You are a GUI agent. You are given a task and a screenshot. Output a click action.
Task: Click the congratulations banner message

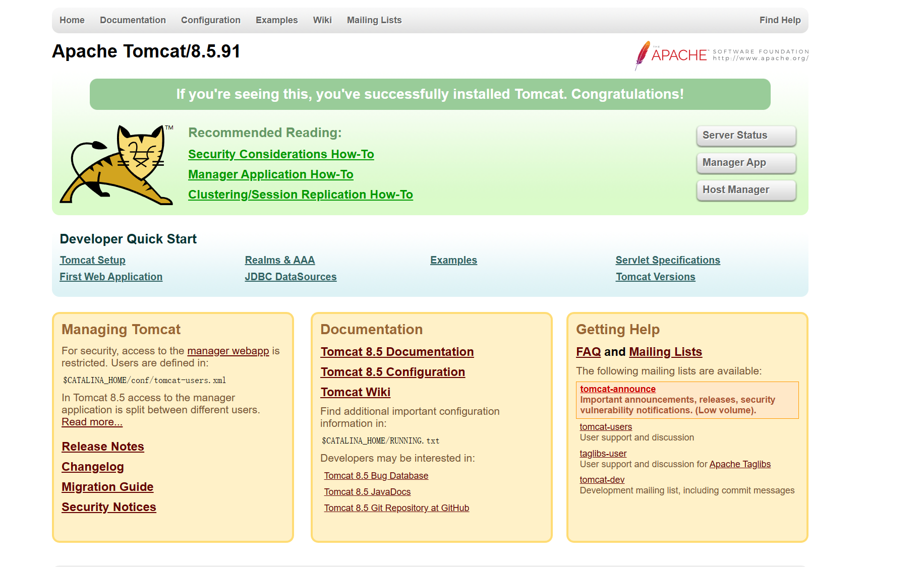pos(430,94)
